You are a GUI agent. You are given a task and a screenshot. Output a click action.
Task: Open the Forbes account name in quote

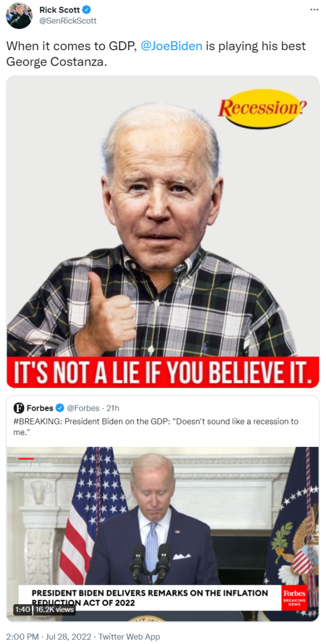40,408
